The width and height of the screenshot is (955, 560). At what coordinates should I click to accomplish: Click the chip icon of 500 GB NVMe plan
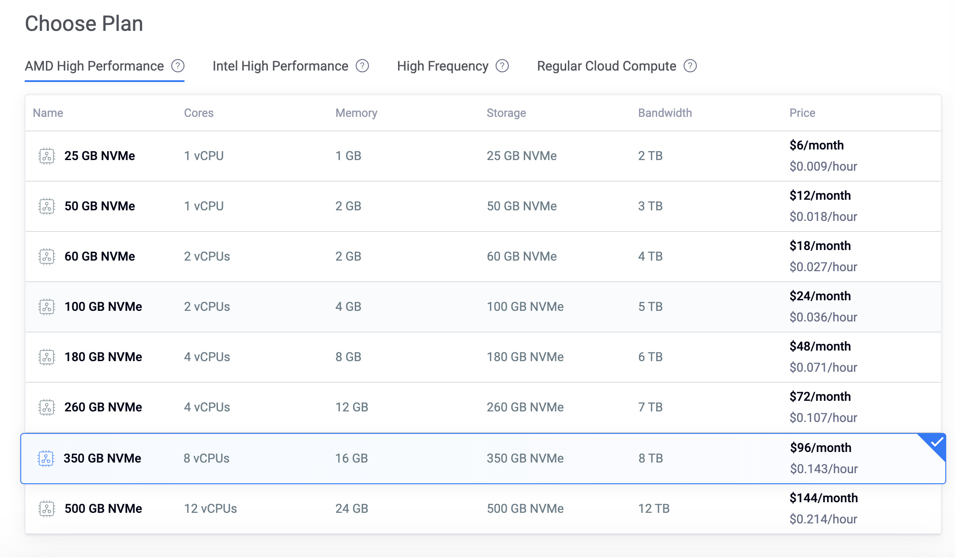47,509
